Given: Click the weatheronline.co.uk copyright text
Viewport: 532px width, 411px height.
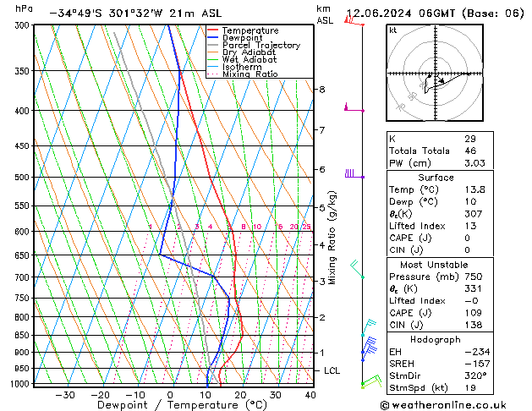Looking at the screenshot, I should (x=443, y=405).
